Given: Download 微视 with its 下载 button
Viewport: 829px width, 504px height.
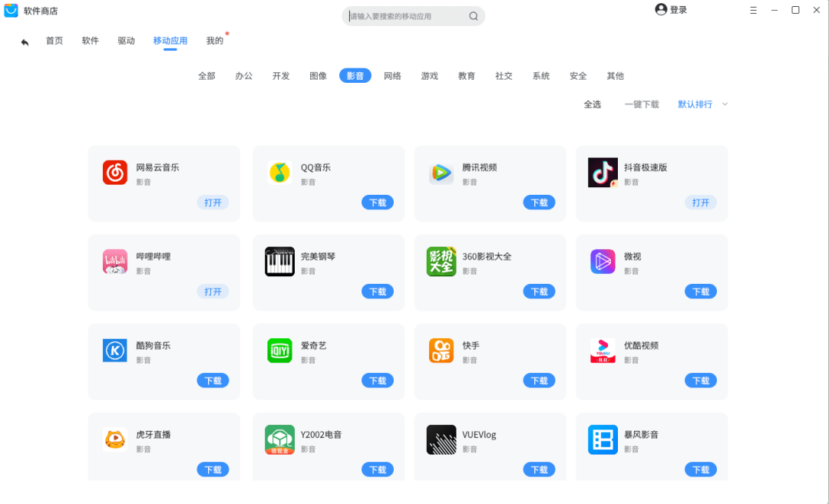Looking at the screenshot, I should click(701, 292).
